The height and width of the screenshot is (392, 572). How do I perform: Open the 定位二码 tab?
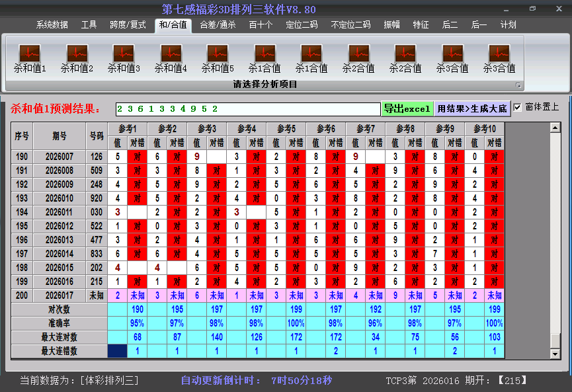tap(302, 25)
